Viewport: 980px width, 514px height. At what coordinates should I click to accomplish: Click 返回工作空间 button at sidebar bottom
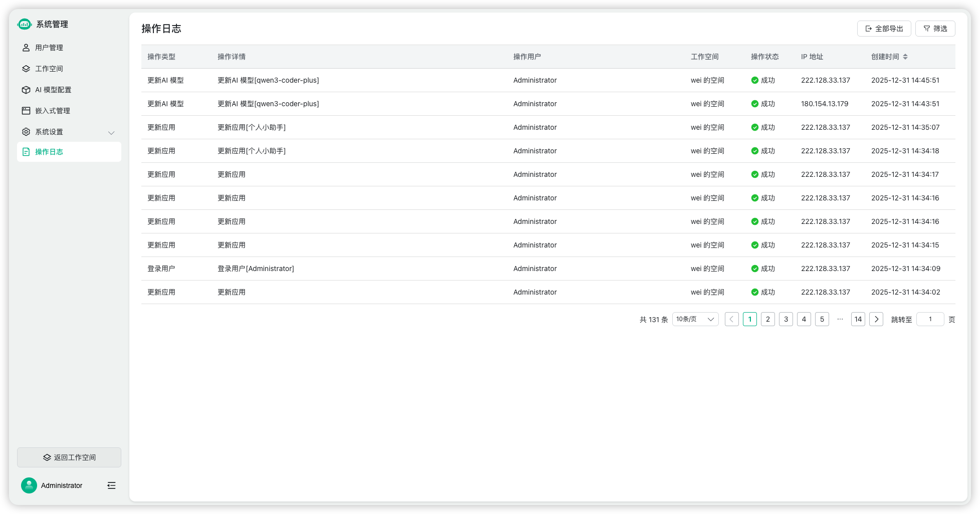pyautogui.click(x=69, y=457)
